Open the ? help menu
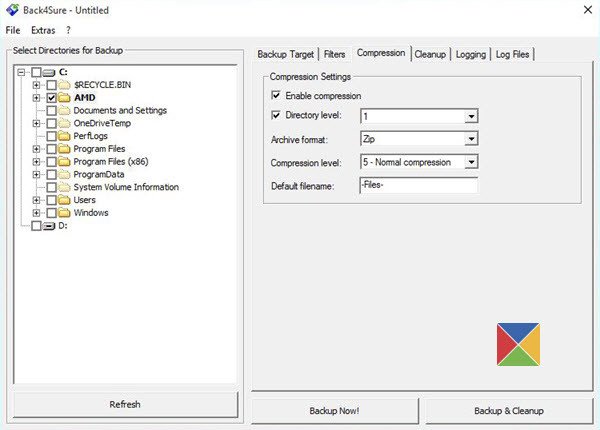The image size is (600, 430). 68,30
